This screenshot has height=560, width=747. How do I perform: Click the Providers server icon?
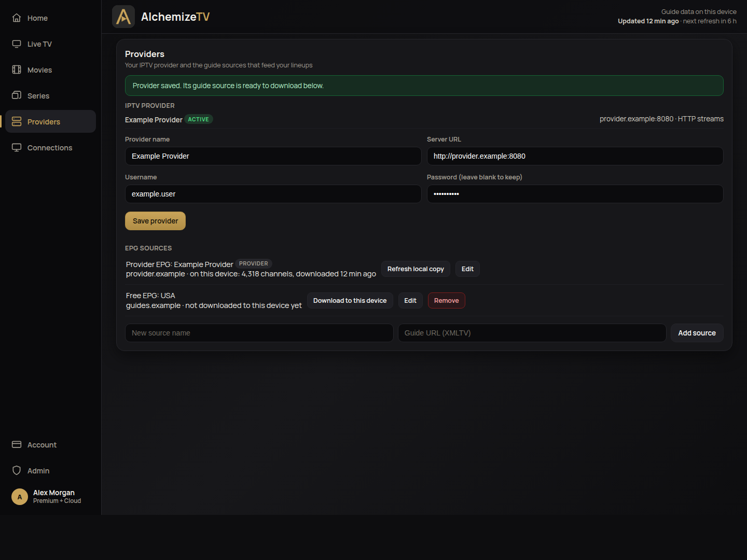click(x=17, y=122)
